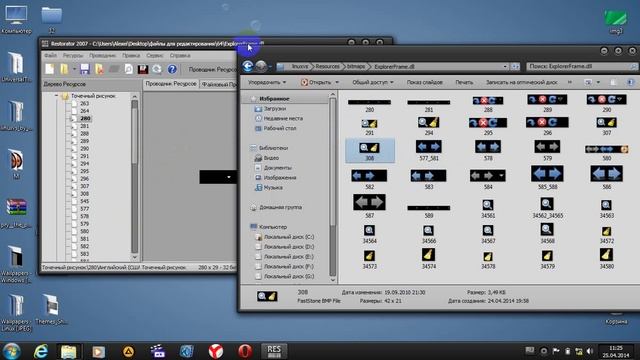The height and width of the screenshot is (360, 640).
Task: Click Домашняя группа in the navigation pane
Action: point(280,207)
